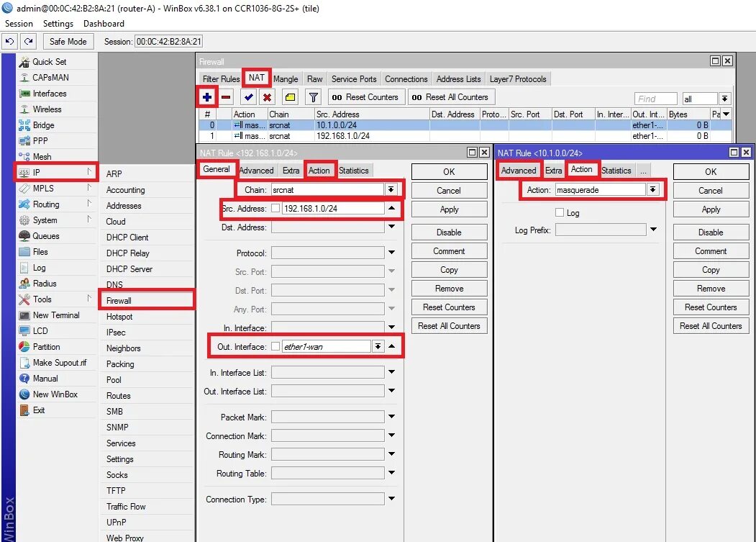Viewport: 756px width, 542px height.
Task: Click the blue plus add rule icon
Action: click(x=207, y=97)
